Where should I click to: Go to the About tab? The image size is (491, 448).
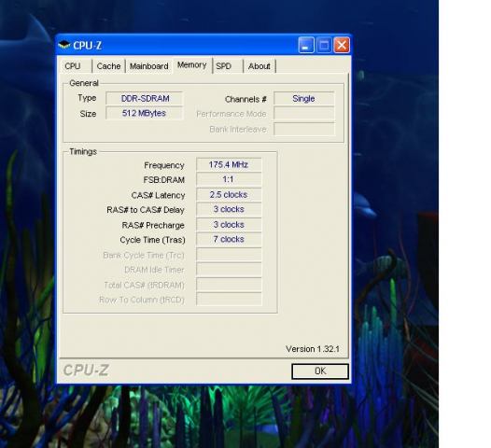coord(259,66)
